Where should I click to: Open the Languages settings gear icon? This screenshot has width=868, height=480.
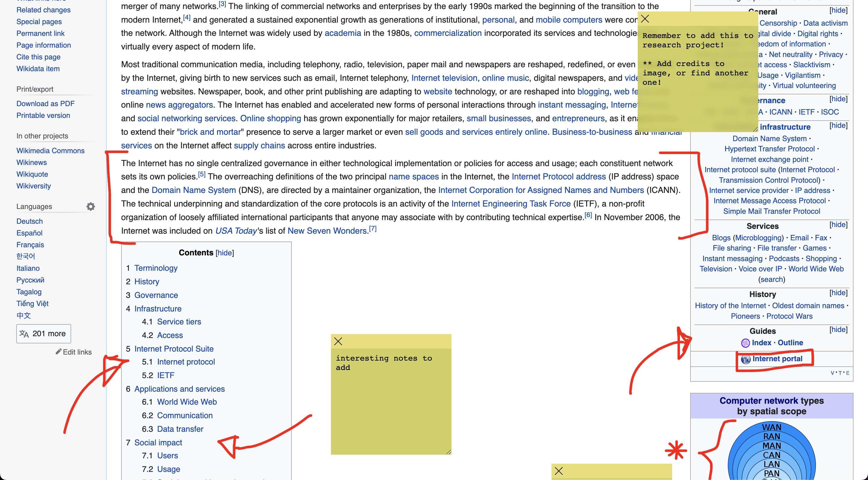coord(90,206)
